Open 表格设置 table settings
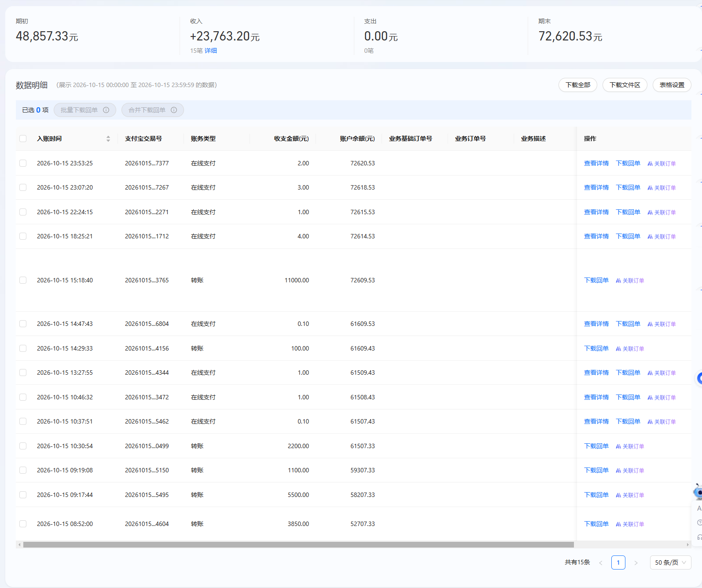 click(672, 85)
